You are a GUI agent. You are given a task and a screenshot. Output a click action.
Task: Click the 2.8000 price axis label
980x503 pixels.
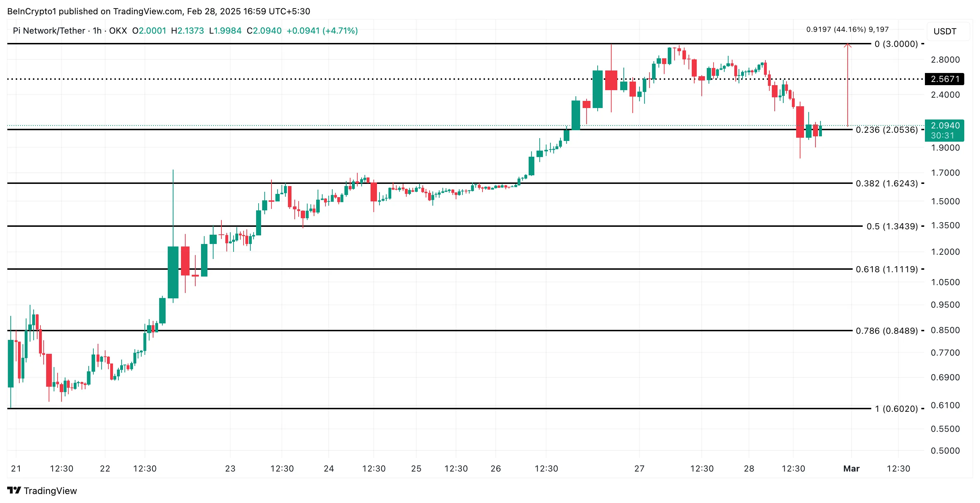click(x=945, y=59)
